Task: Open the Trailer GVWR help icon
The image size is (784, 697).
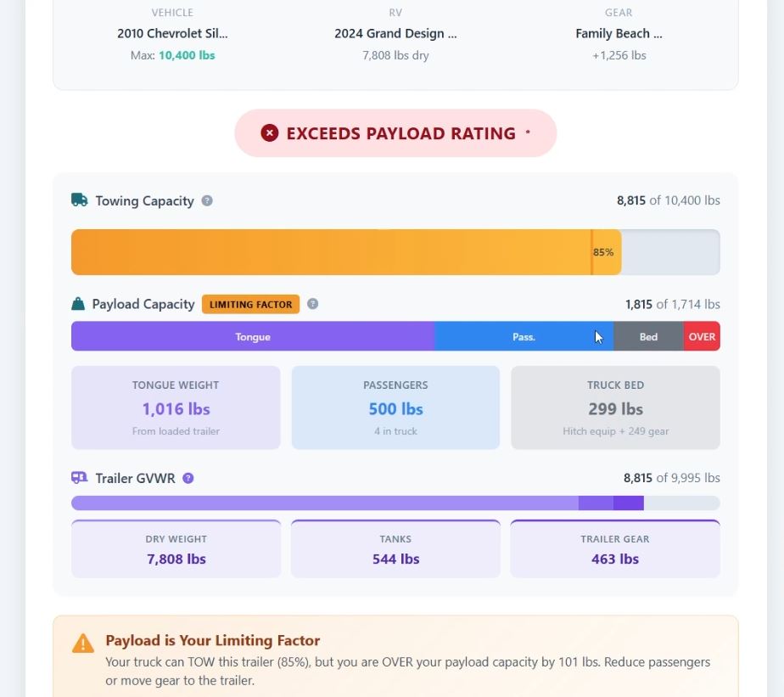Action: point(188,478)
